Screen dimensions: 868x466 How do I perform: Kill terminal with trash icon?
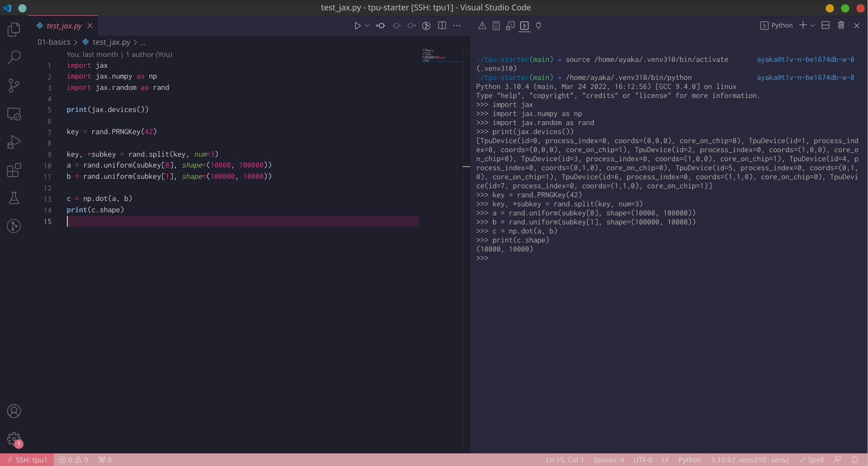point(841,25)
